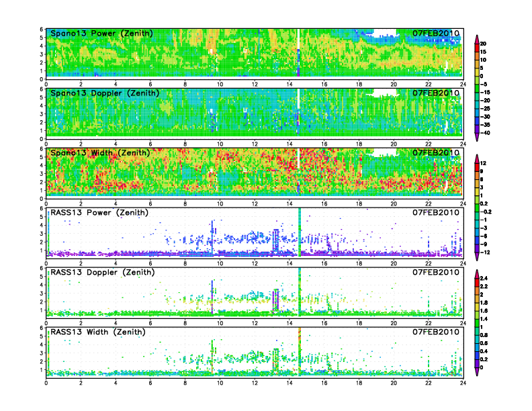The image size is (532, 411).
Task: Click the 'Spano13 Width (Zenith)' panel title
Action: [x=100, y=152]
